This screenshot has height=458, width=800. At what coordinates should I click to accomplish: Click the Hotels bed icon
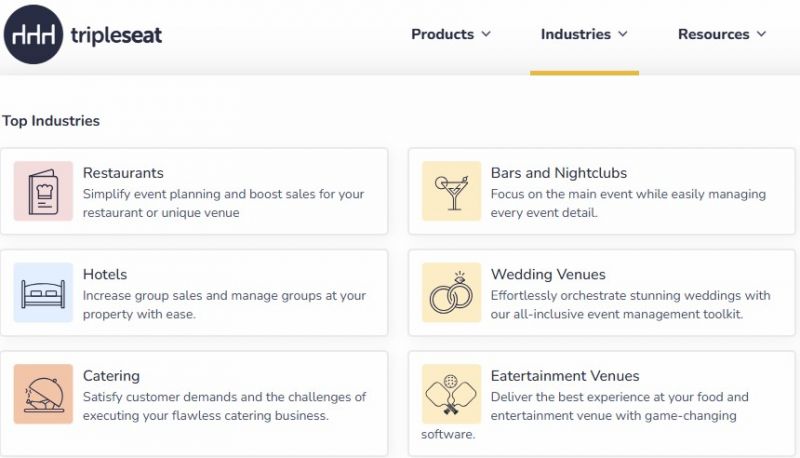43,292
